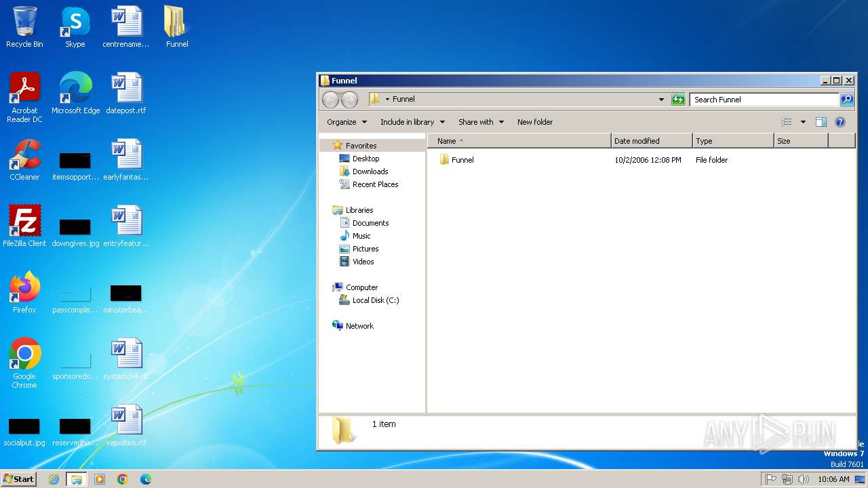Change your view icon in toolbar
Screen dimensions: 868x488
click(787, 122)
